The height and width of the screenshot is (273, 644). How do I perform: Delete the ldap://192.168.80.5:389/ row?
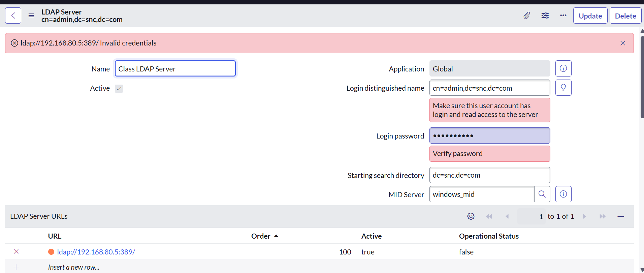[x=16, y=252]
